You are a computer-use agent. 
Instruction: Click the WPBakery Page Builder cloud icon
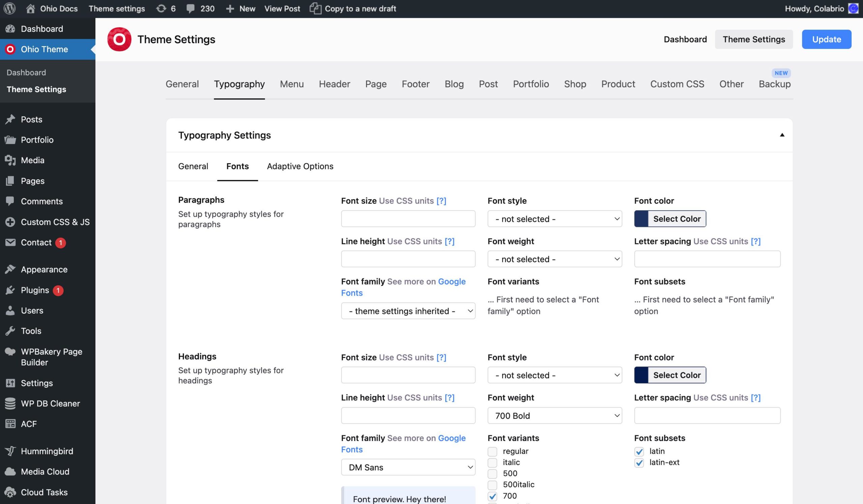tap(10, 352)
